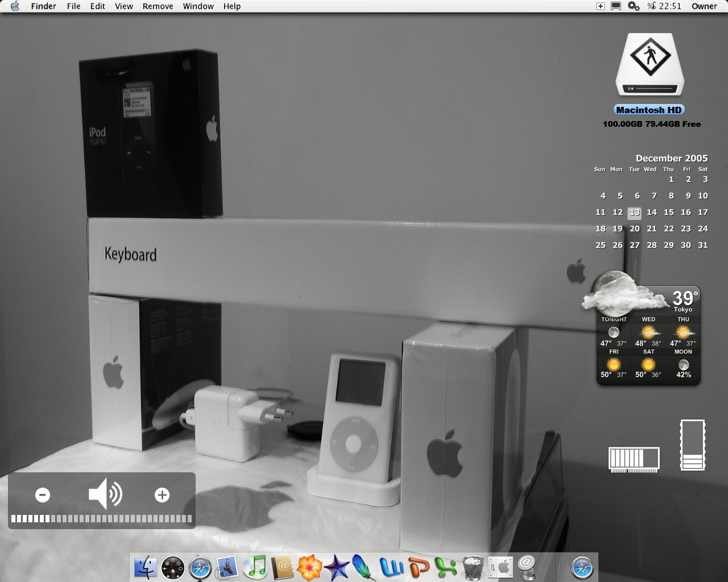Viewport: 728px width, 582px height.
Task: Click the 100.00GB 79.44GB Free text
Action: 652,124
